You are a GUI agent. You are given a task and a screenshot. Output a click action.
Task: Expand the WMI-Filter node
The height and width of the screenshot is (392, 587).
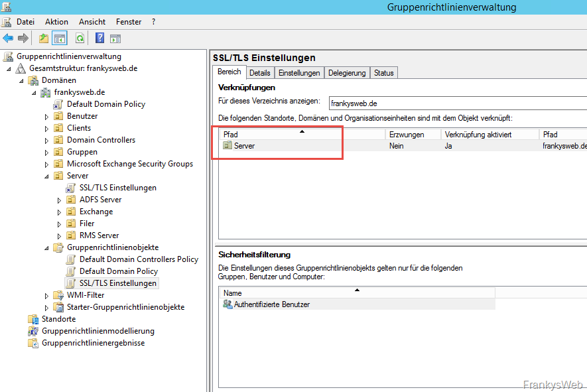tap(46, 296)
